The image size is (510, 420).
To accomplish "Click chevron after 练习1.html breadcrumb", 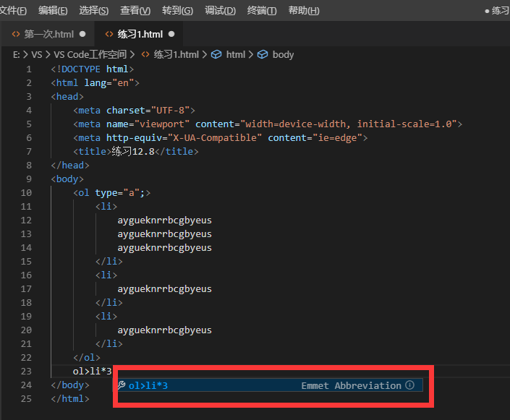I will pyautogui.click(x=204, y=55).
